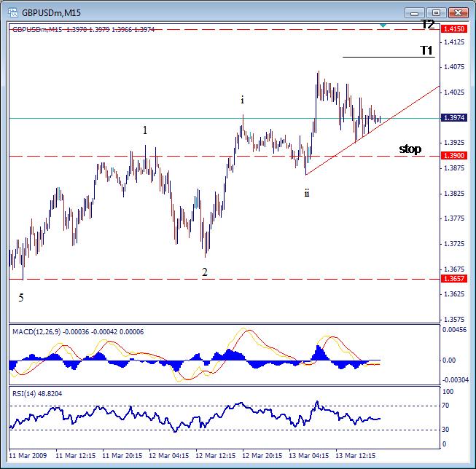Select wave label '2' on chart
476x469 pixels.
click(205, 272)
